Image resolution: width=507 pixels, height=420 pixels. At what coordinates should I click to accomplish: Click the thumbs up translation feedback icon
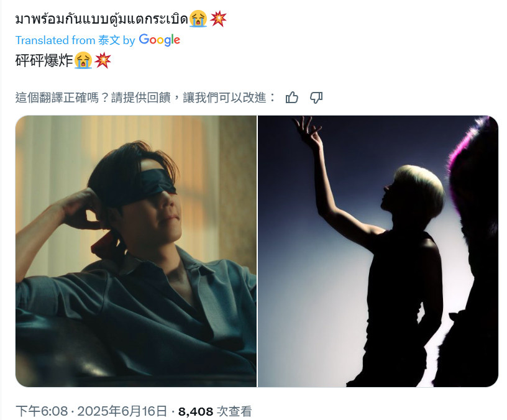(x=291, y=98)
